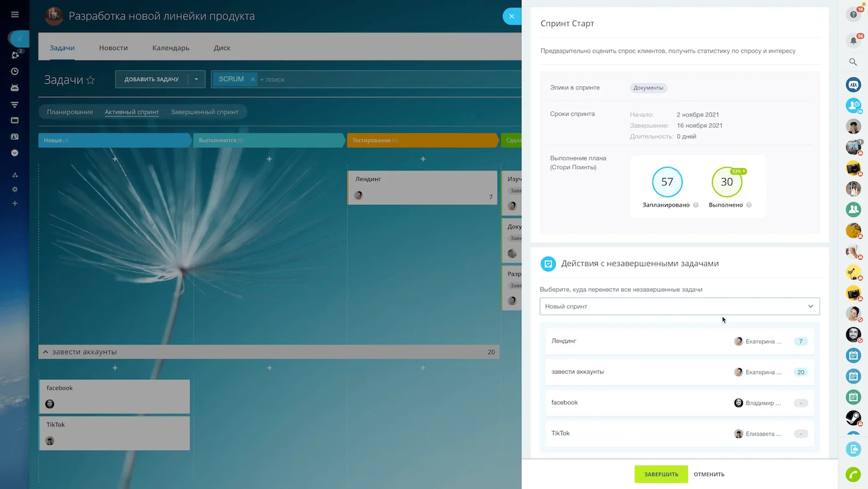The image size is (868, 489).
Task: Click the green phone call icon
Action: (x=853, y=474)
